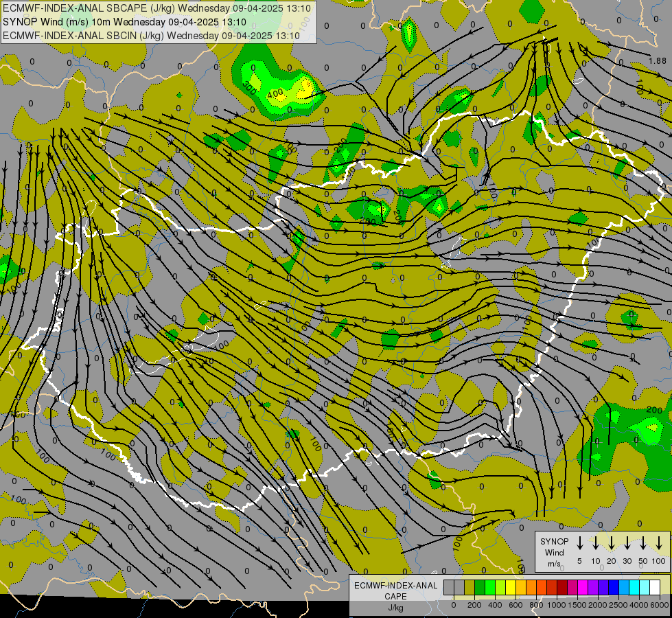Click the 1500 tick label on CAPE scale
The width and height of the screenshot is (672, 618).
(577, 605)
